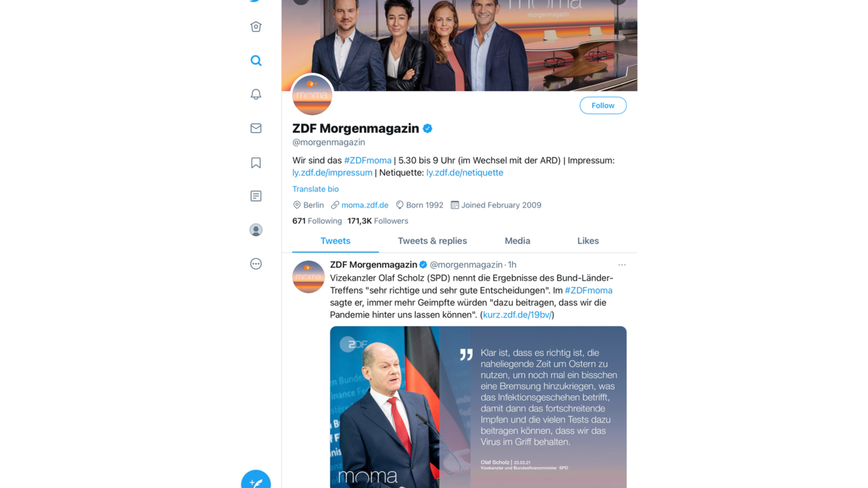Open Messages envelope icon
The image size is (868, 488).
point(256,128)
